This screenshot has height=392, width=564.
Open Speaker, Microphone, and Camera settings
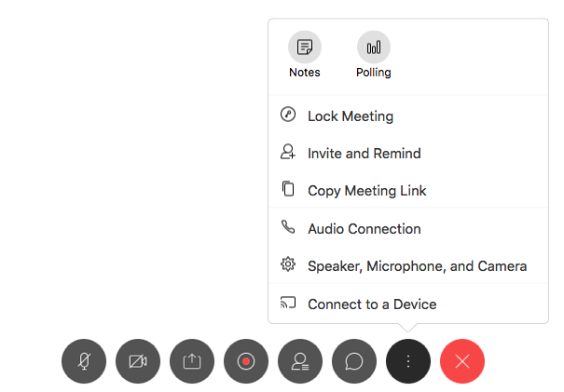tap(417, 266)
